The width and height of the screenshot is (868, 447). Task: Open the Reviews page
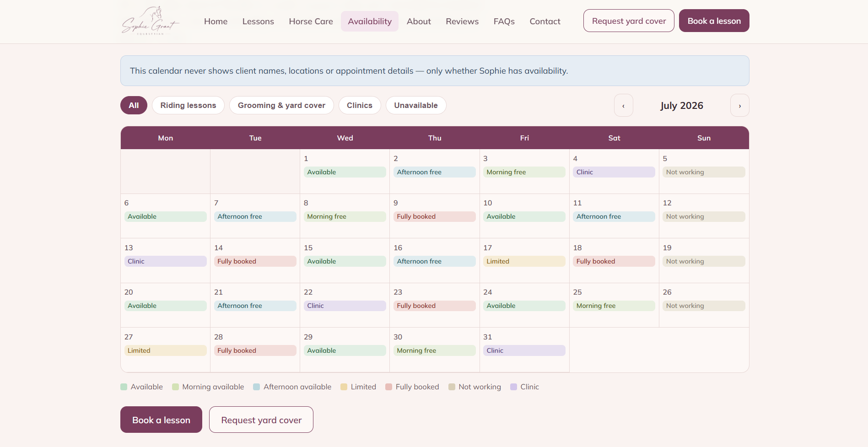pos(462,21)
